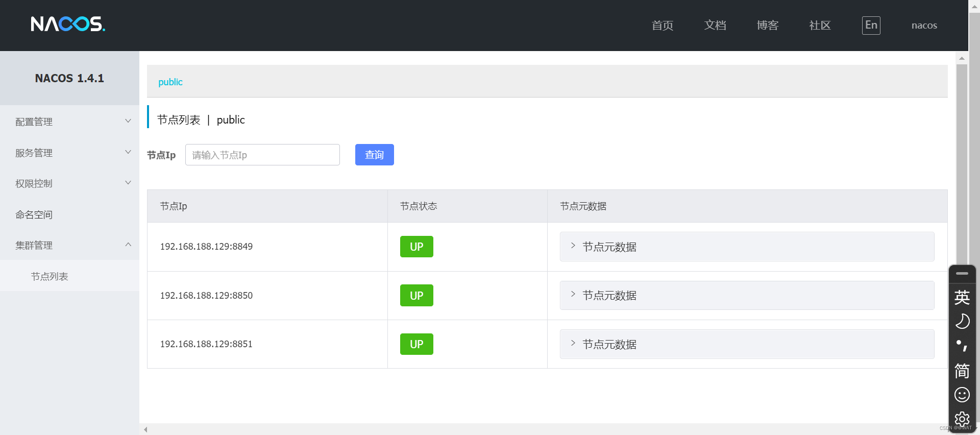Collapse 集群管理 menu chevron
The height and width of the screenshot is (435, 980).
(128, 245)
